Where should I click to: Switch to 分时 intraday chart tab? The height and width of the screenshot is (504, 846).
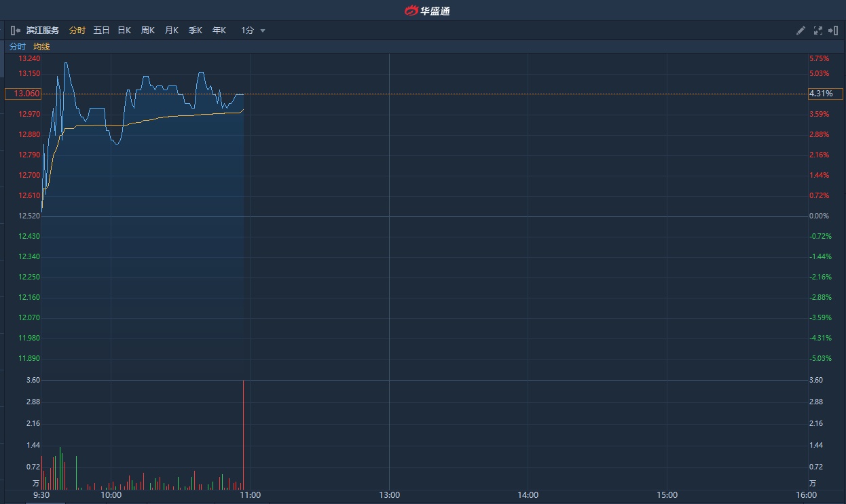click(77, 31)
